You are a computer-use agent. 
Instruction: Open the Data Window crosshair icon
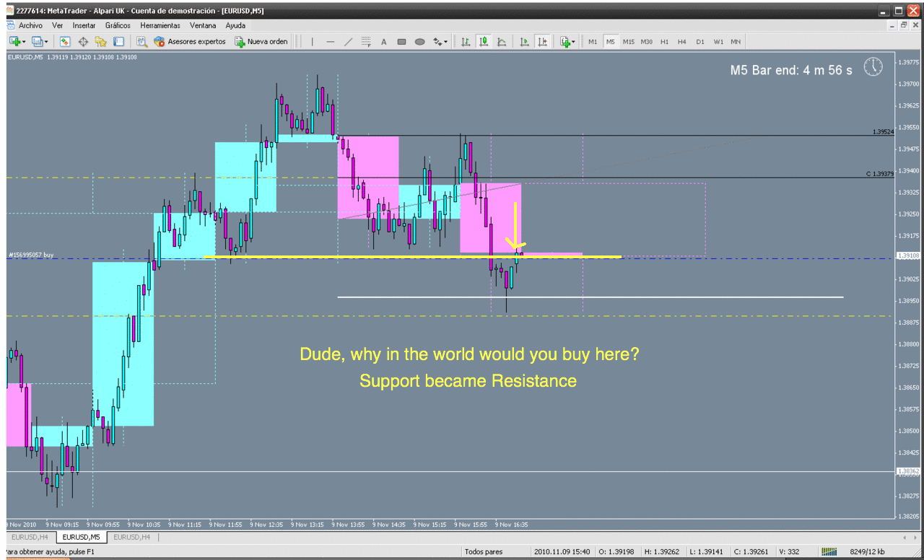coord(83,42)
